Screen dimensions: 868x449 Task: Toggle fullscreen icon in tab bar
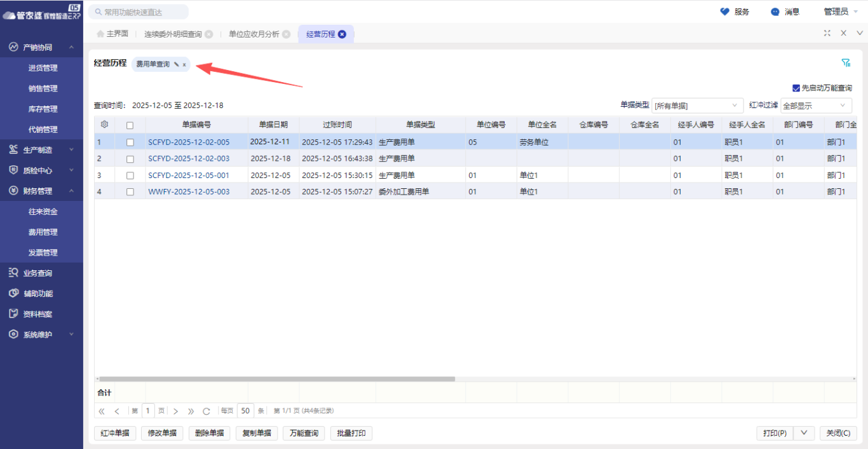(827, 34)
